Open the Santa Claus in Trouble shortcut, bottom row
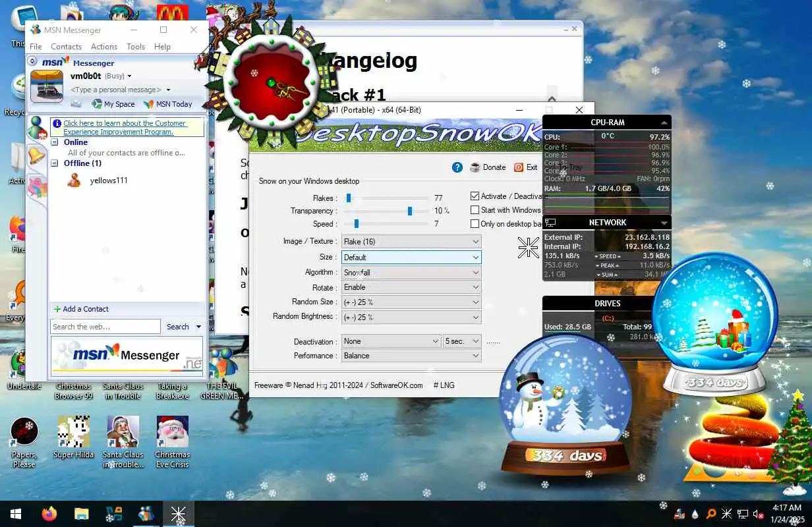812x527 pixels. coord(123,442)
